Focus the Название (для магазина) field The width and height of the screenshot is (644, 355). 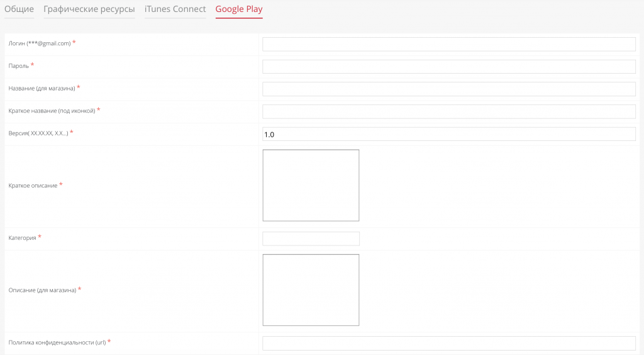tap(449, 89)
